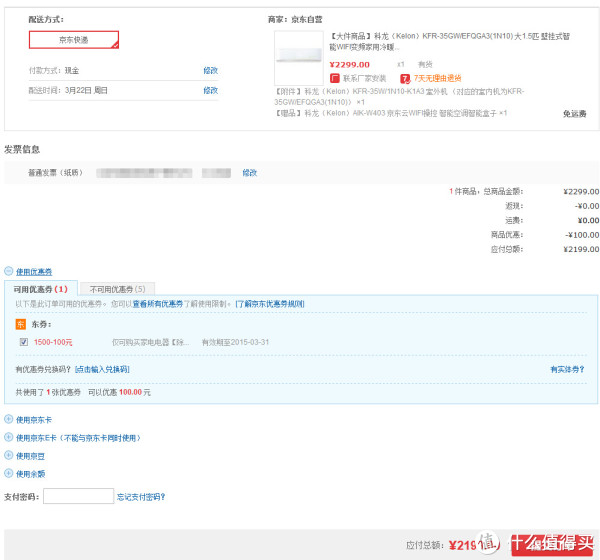Viewport: 600px width, 560px height.
Task: Collapse the 使用优惠券 section via minus icon
Action: [8, 271]
